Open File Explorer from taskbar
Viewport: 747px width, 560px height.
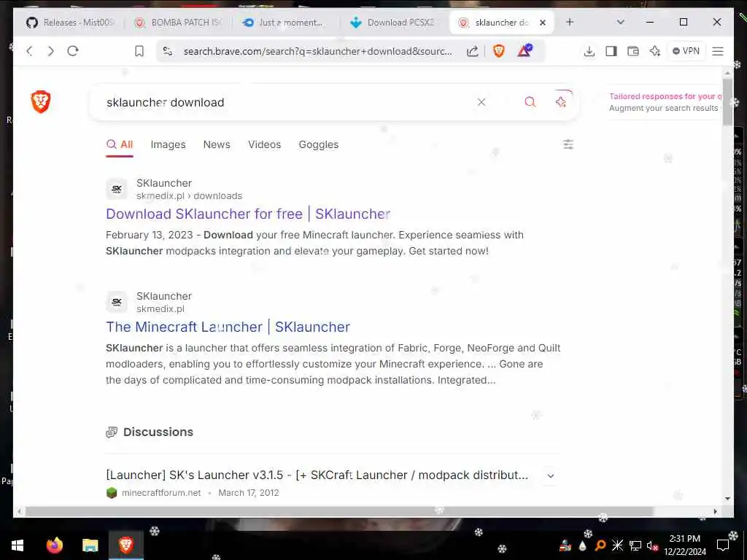point(90,545)
